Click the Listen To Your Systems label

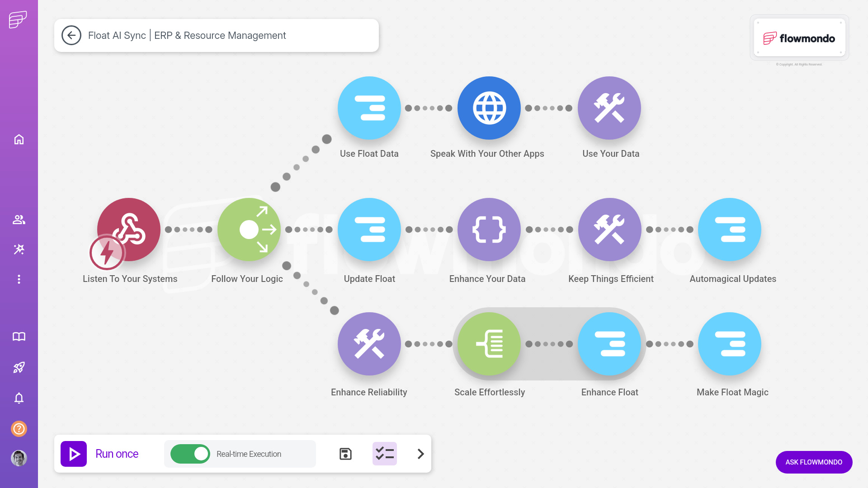click(130, 279)
